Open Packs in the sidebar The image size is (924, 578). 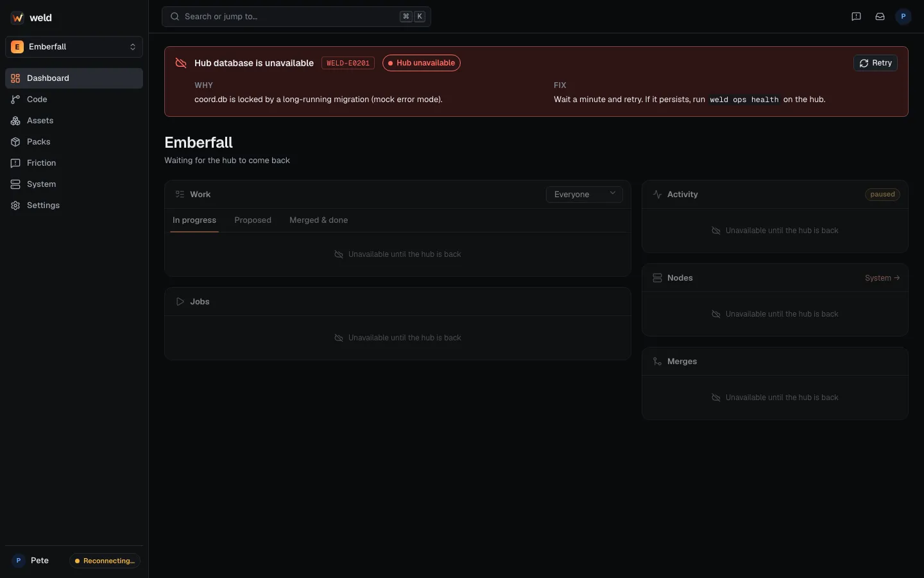click(74, 142)
